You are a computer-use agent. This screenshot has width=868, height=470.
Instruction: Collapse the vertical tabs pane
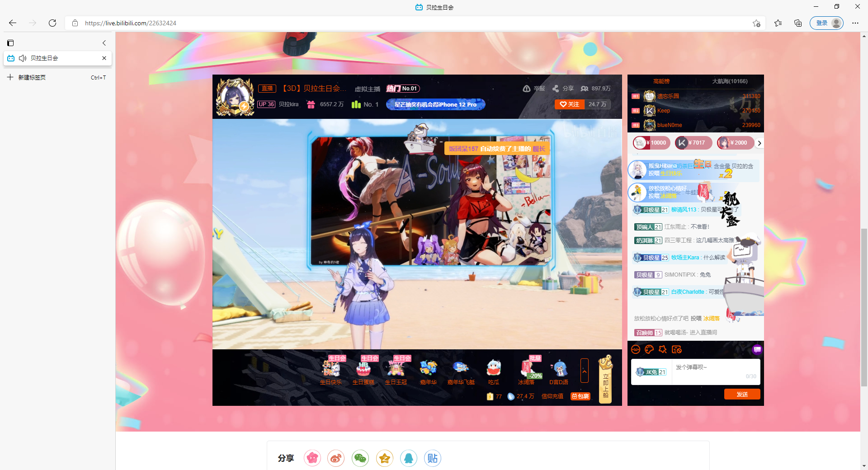(104, 43)
